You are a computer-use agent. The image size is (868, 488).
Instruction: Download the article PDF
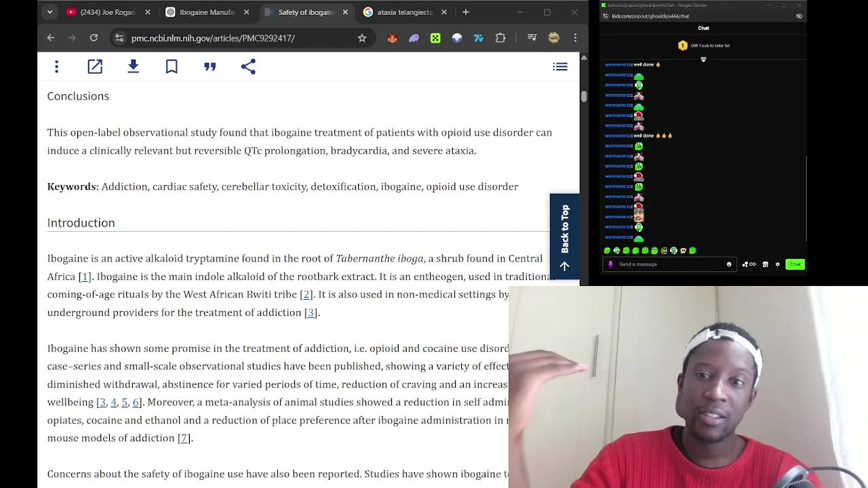tap(133, 66)
